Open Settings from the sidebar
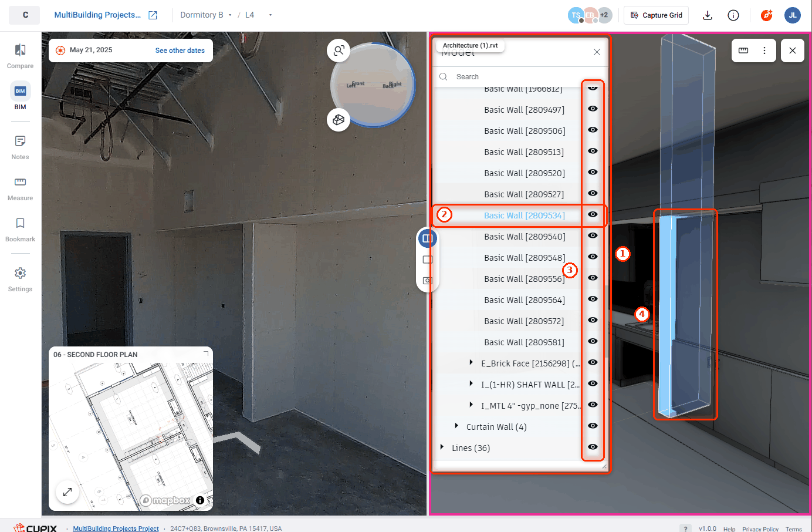812x532 pixels. pos(20,280)
